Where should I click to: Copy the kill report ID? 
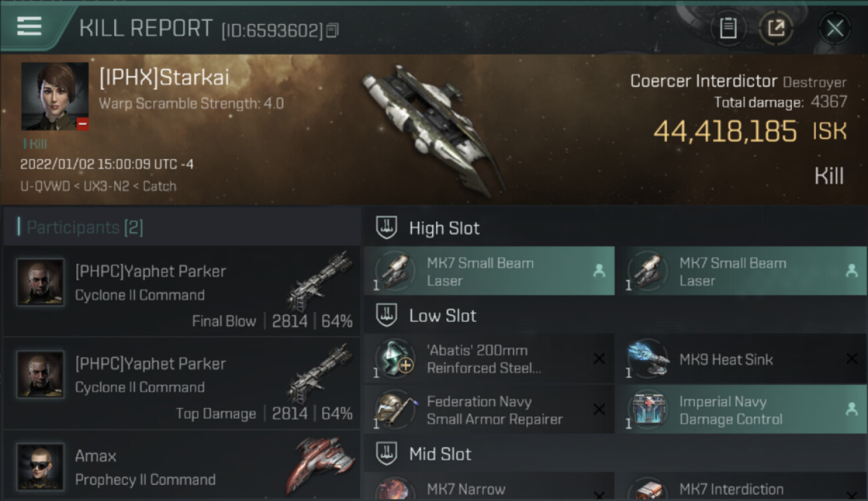(333, 30)
